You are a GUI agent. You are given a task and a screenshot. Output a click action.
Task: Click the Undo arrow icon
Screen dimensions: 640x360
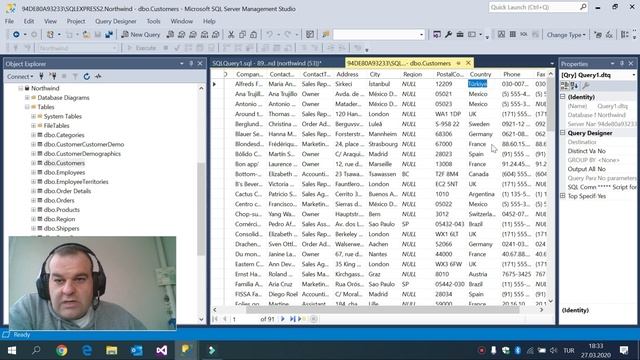pos(269,35)
